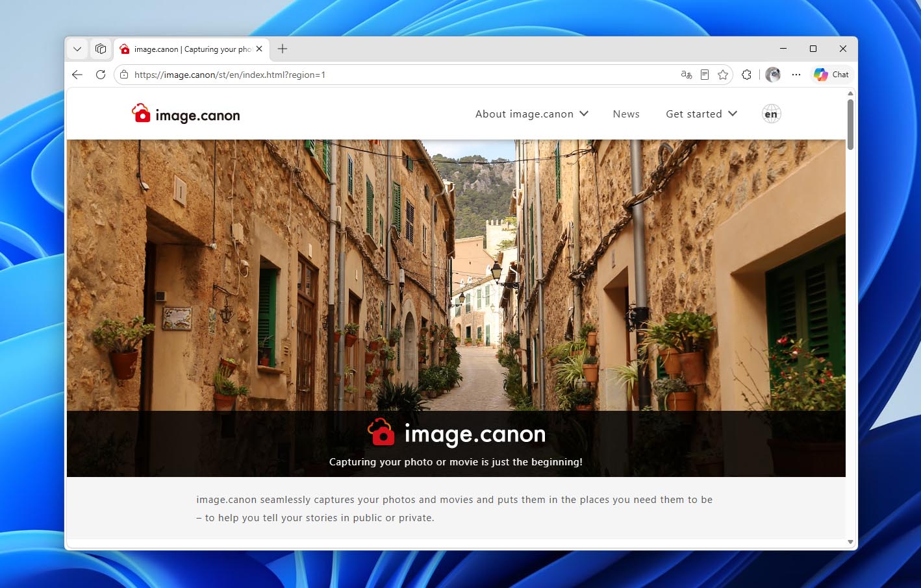921x588 pixels.
Task: Open the tab search chevron
Action: coord(77,49)
